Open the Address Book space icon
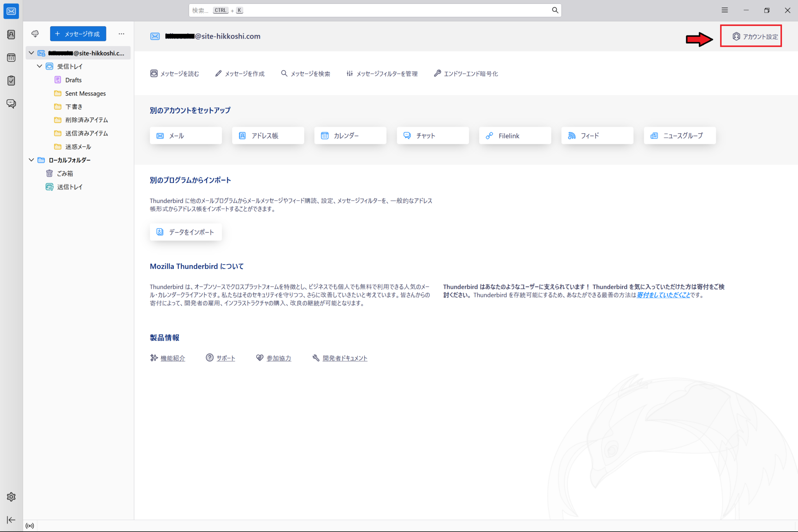This screenshot has height=532, width=798. (x=11, y=35)
